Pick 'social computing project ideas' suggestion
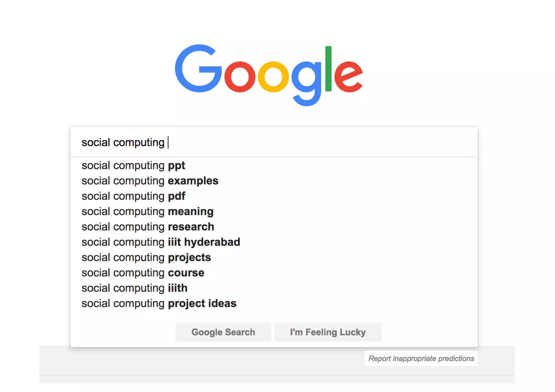 (x=159, y=303)
